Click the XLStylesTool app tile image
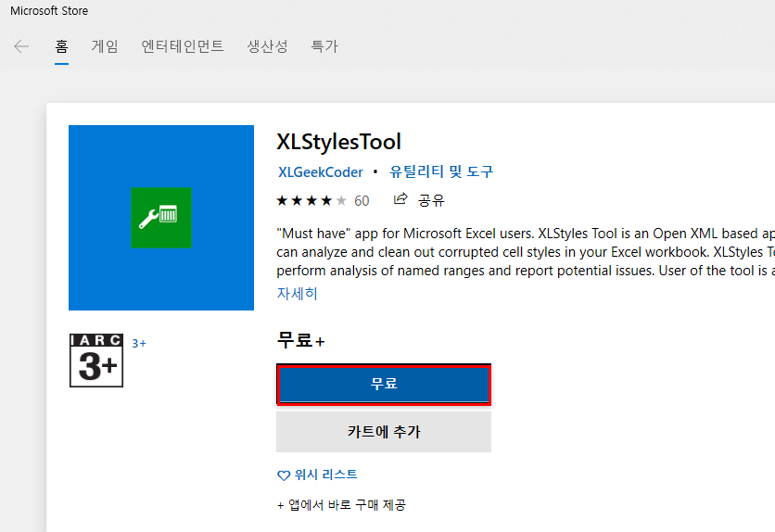Screen dimensions: 775x532 (x=161, y=218)
